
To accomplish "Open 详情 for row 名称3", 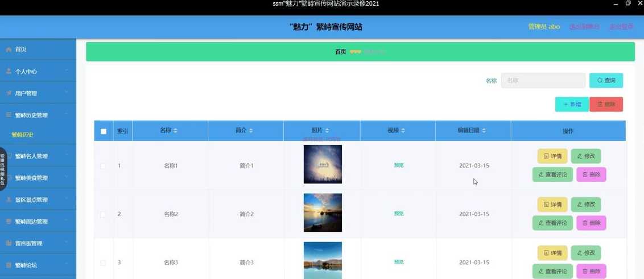I will [552, 253].
